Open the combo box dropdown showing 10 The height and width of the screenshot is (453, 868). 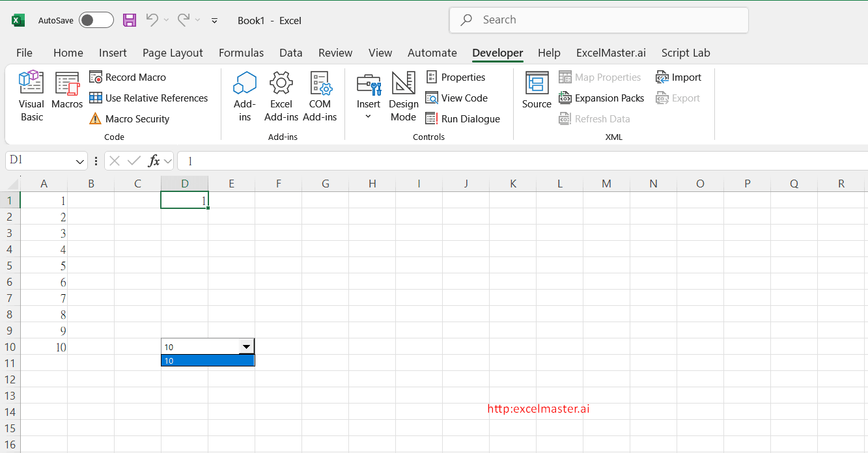coord(246,346)
